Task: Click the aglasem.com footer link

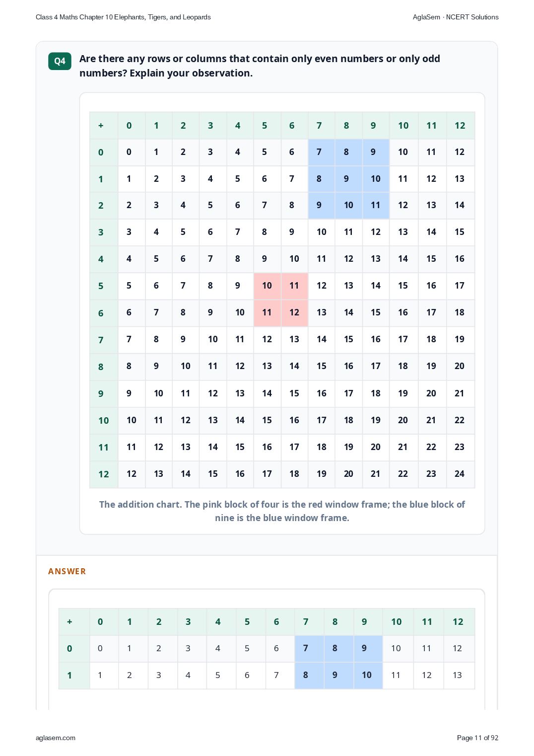Action: 56,738
